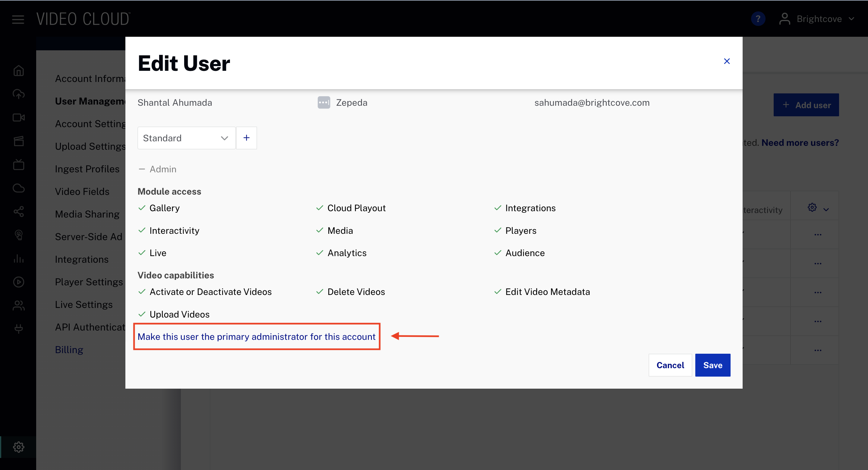Click the sahumada@brightcove.com email text
868x470 pixels.
point(592,102)
